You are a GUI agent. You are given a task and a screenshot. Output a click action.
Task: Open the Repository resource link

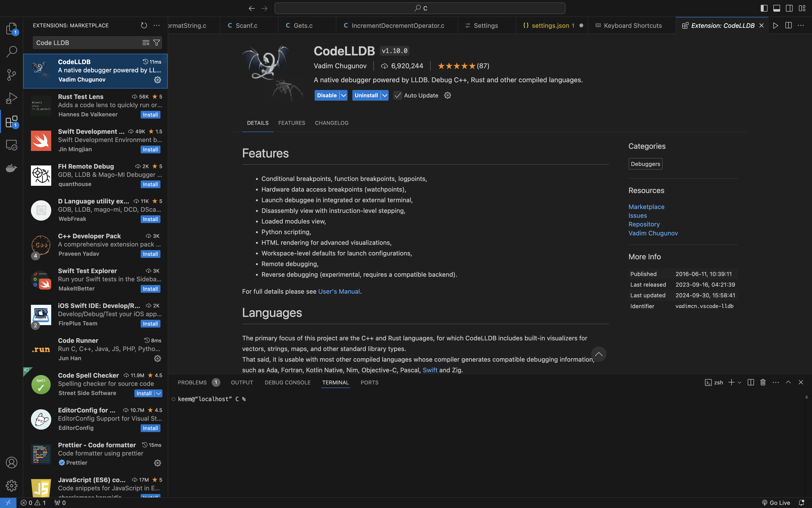[644, 224]
